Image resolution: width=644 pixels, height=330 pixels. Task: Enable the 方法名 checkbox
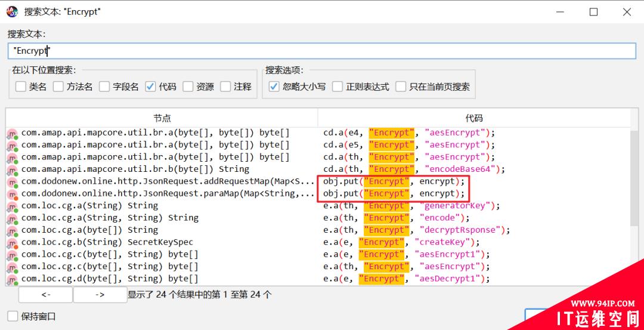[58, 87]
